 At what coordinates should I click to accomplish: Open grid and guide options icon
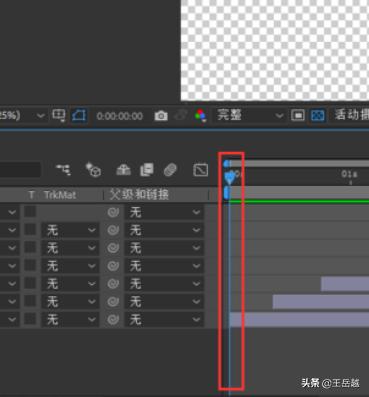tap(59, 116)
